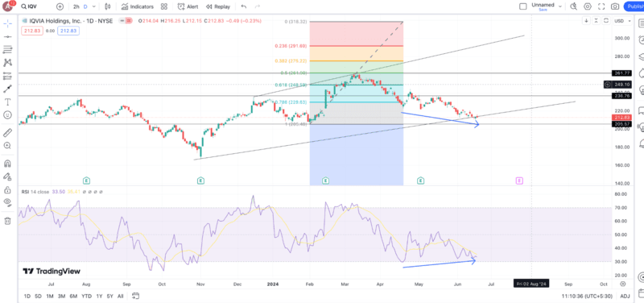Open chart settings hexagon icon
Viewport: 644px width, 303px height.
tap(588, 6)
